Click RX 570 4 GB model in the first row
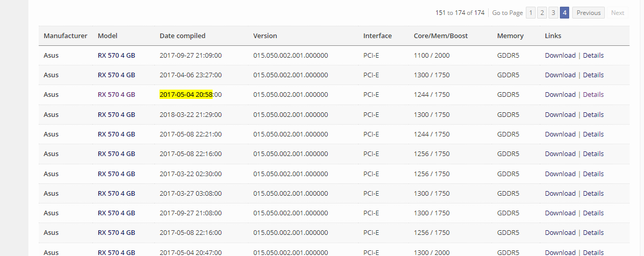Image resolution: width=644 pixels, height=256 pixels. click(x=116, y=56)
